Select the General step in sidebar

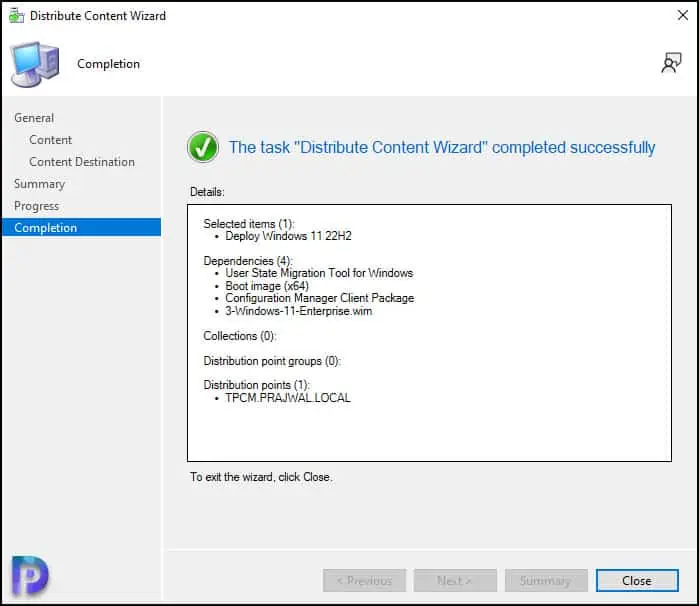tap(34, 118)
